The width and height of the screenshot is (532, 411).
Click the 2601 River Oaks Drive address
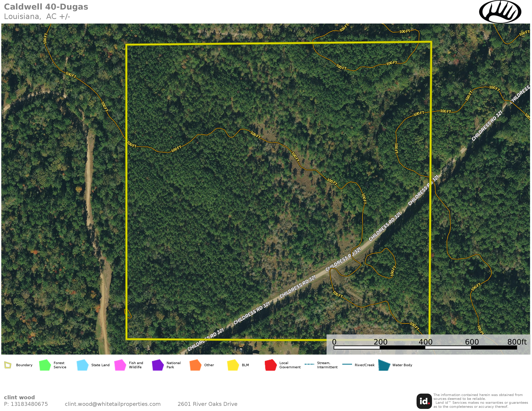[x=207, y=404]
